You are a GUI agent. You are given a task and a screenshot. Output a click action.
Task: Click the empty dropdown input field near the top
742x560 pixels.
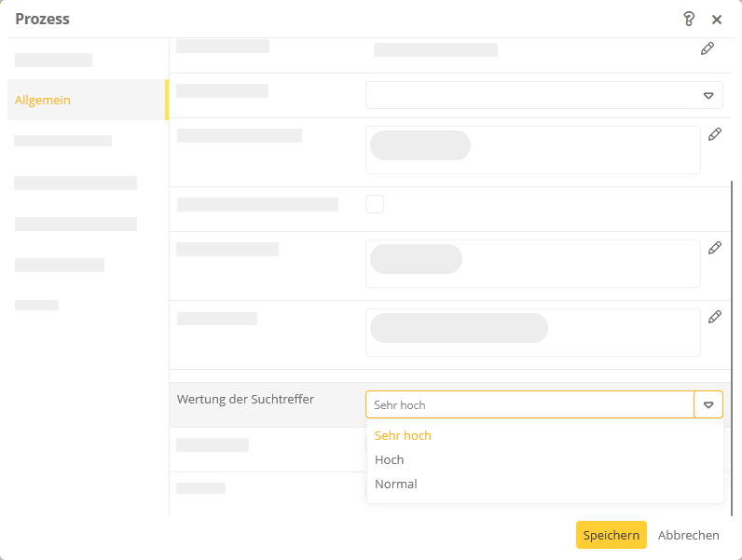531,96
